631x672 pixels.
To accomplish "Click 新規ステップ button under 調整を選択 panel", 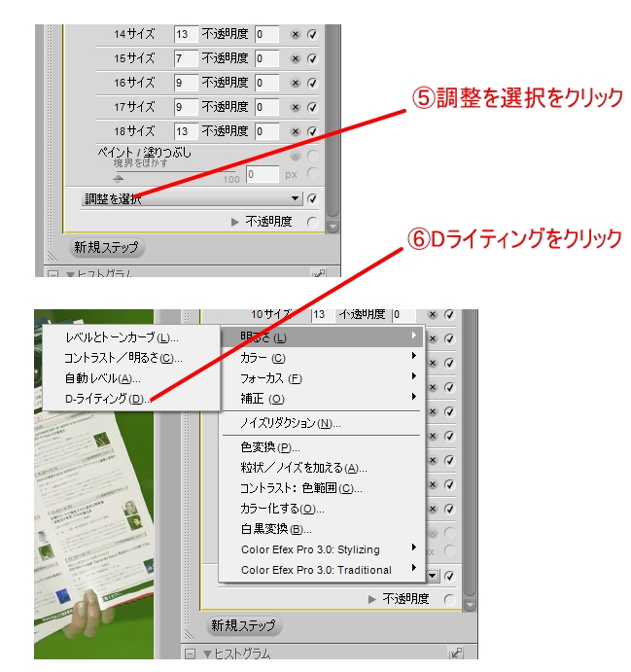I will click(x=107, y=247).
